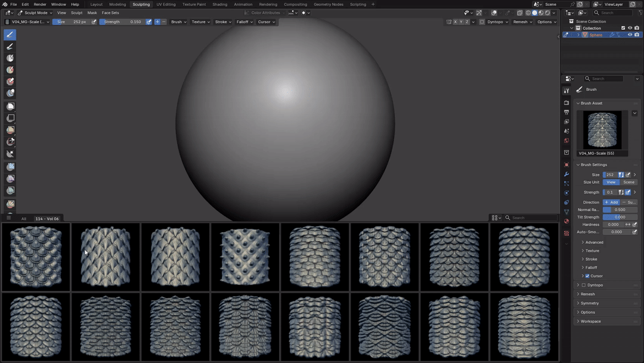
Task: Switch to material preview shading
Action: pos(541,13)
